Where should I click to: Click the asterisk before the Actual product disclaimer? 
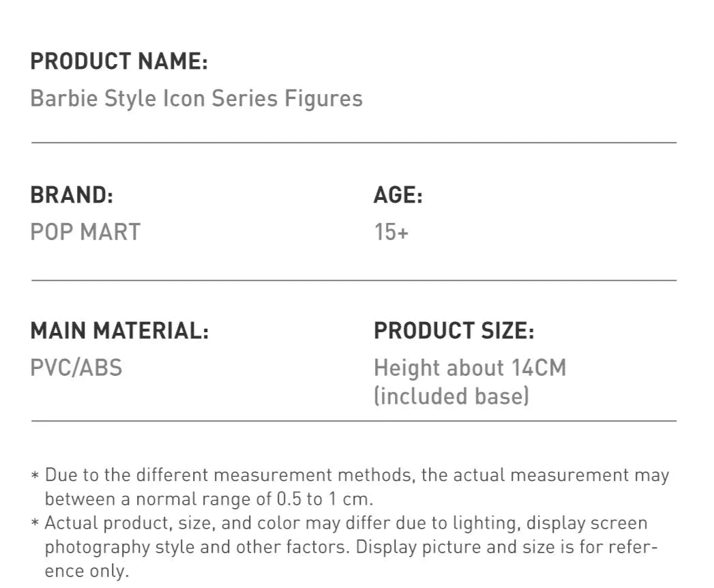[35, 524]
